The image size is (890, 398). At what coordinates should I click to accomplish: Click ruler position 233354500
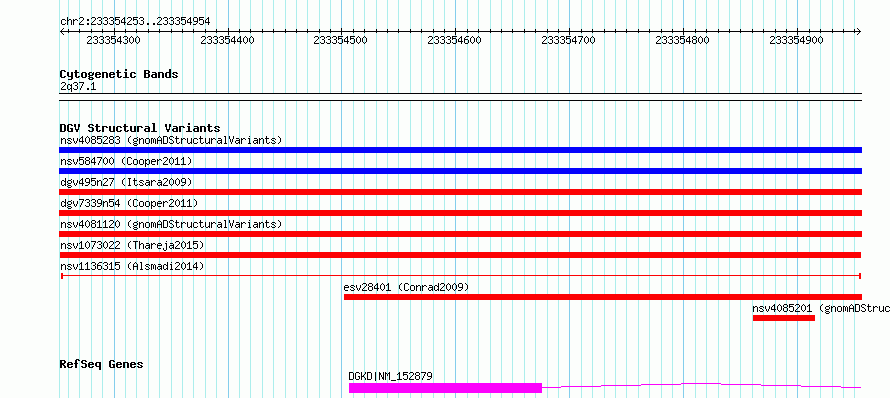click(x=341, y=40)
